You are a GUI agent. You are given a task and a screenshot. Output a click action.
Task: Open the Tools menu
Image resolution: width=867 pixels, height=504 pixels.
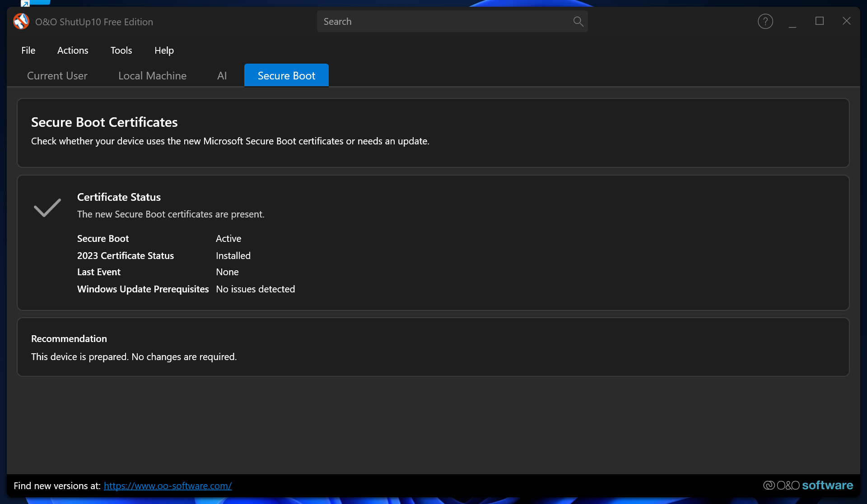pos(121,50)
